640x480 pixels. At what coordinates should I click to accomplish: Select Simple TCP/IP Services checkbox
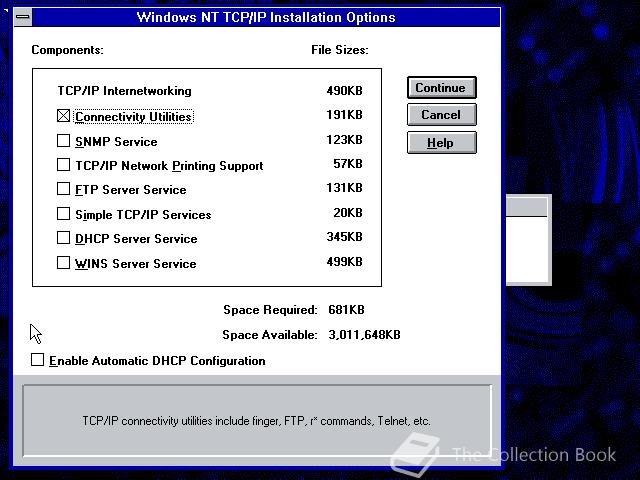click(64, 213)
